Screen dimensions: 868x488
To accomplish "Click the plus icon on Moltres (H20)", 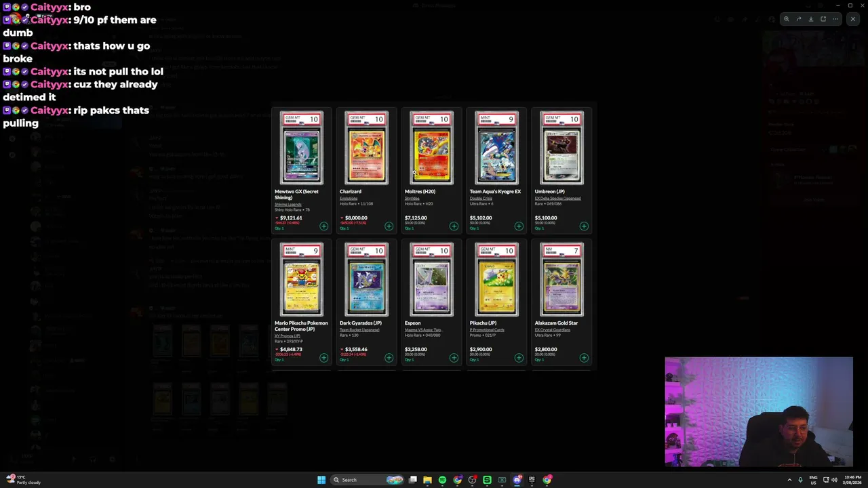I will 454,226.
